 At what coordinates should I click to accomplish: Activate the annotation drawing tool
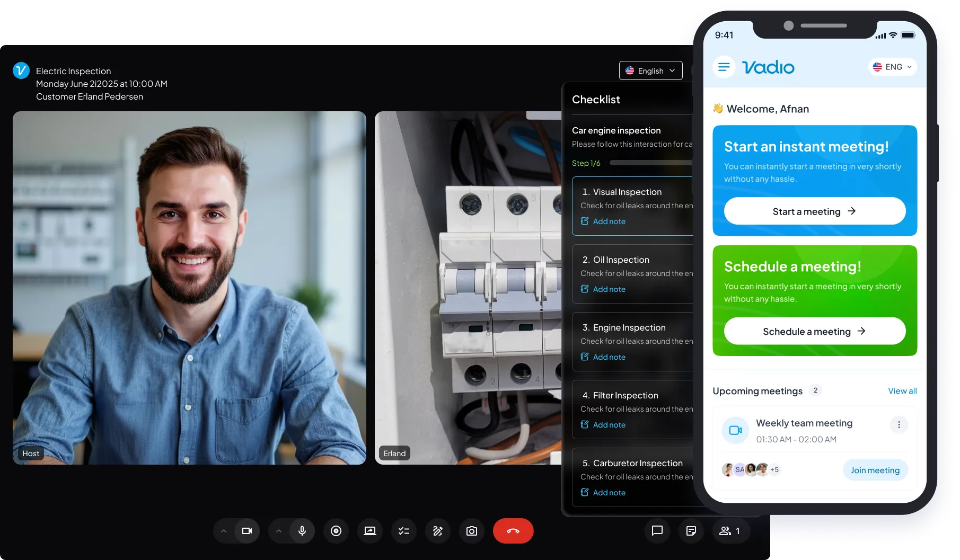click(x=438, y=531)
